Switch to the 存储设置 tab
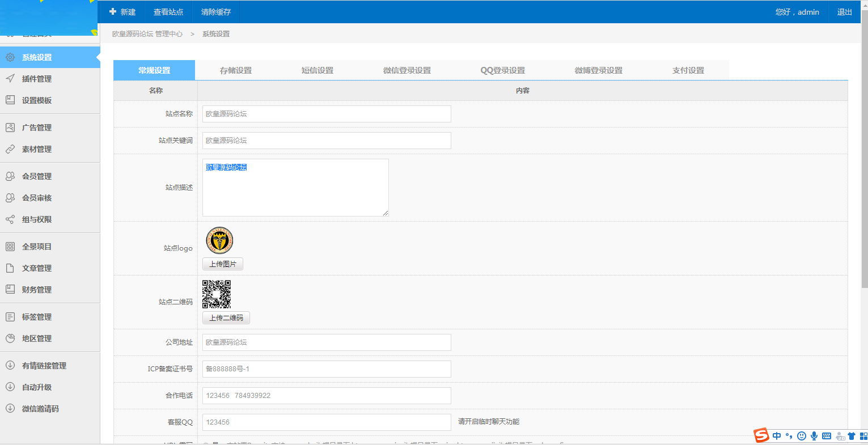 point(236,70)
